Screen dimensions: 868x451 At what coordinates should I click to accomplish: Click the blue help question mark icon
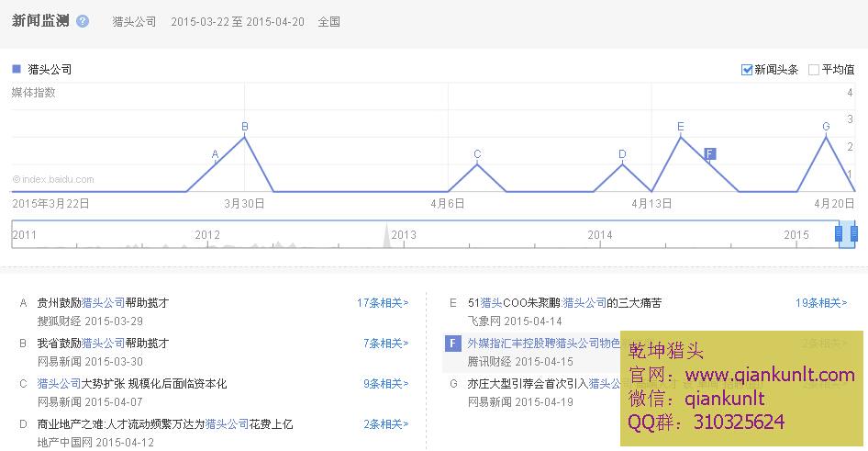(83, 20)
